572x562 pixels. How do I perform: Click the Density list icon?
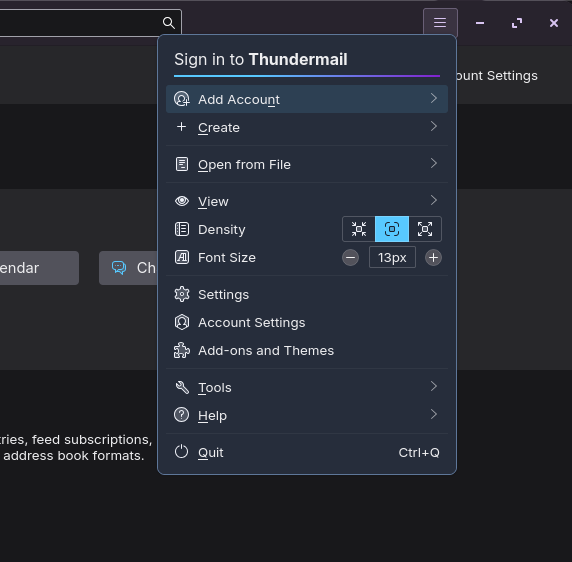tap(182, 229)
